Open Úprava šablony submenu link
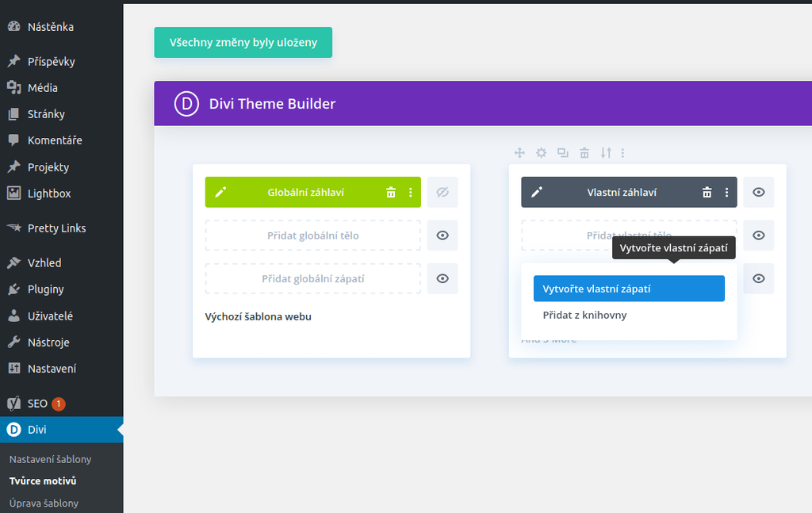 pyautogui.click(x=44, y=503)
